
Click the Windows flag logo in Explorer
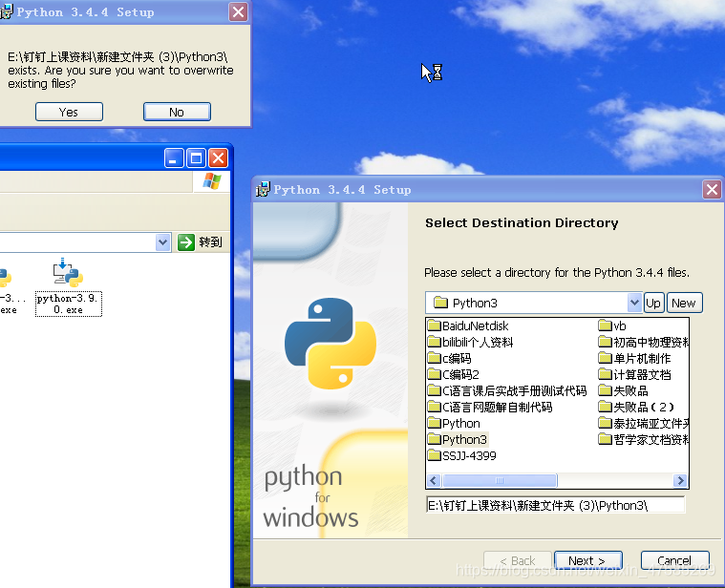pyautogui.click(x=212, y=181)
